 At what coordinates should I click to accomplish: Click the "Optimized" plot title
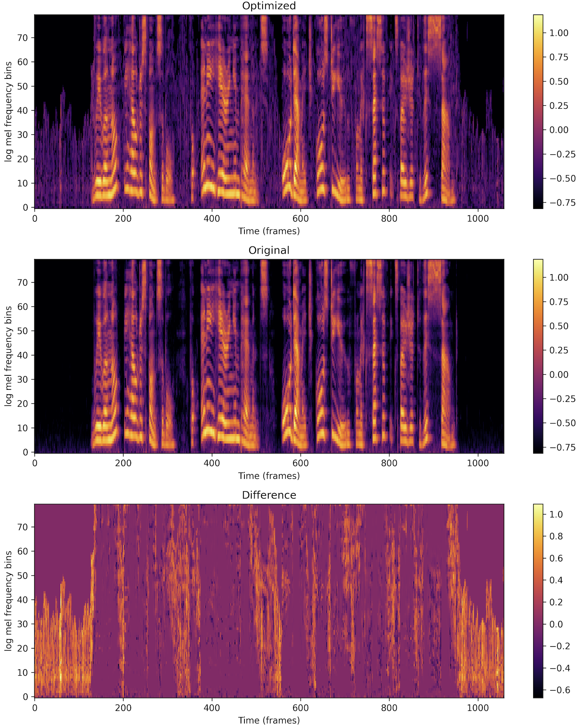(269, 6)
